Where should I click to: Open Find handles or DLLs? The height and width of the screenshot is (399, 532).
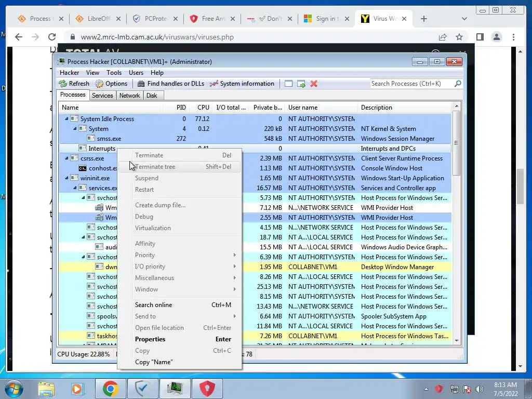pos(171,84)
